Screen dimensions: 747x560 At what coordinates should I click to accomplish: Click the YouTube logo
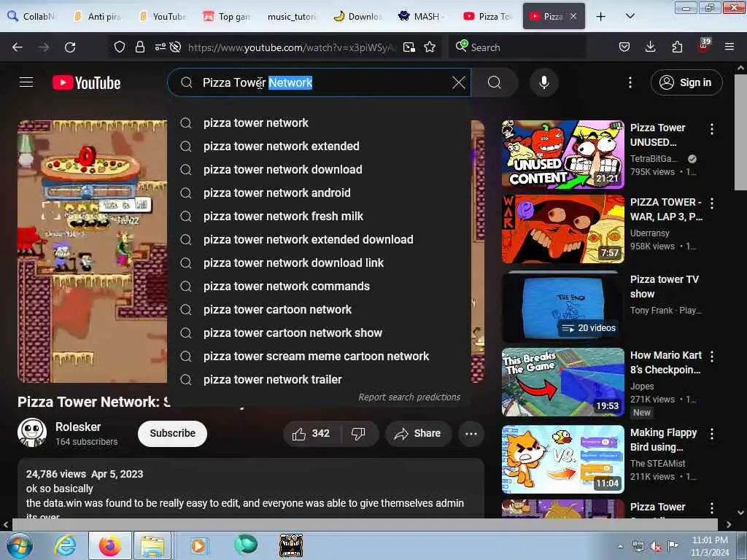coord(86,83)
